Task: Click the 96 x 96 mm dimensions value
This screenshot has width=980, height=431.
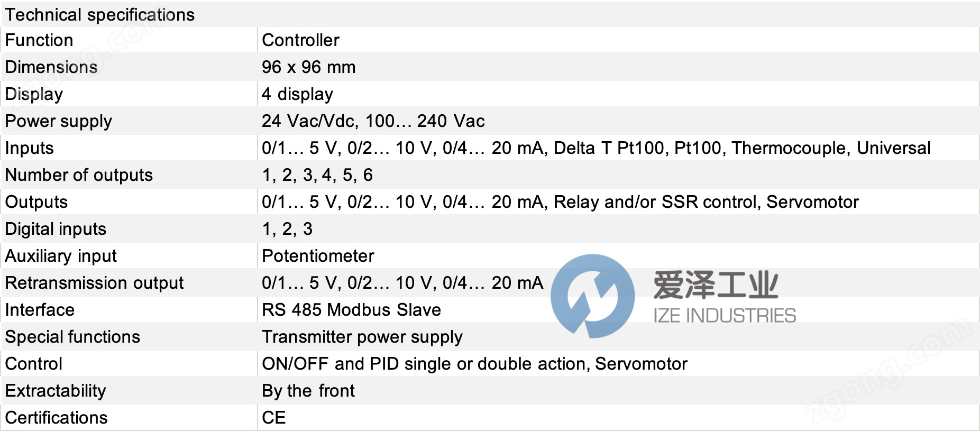Action: (x=308, y=67)
